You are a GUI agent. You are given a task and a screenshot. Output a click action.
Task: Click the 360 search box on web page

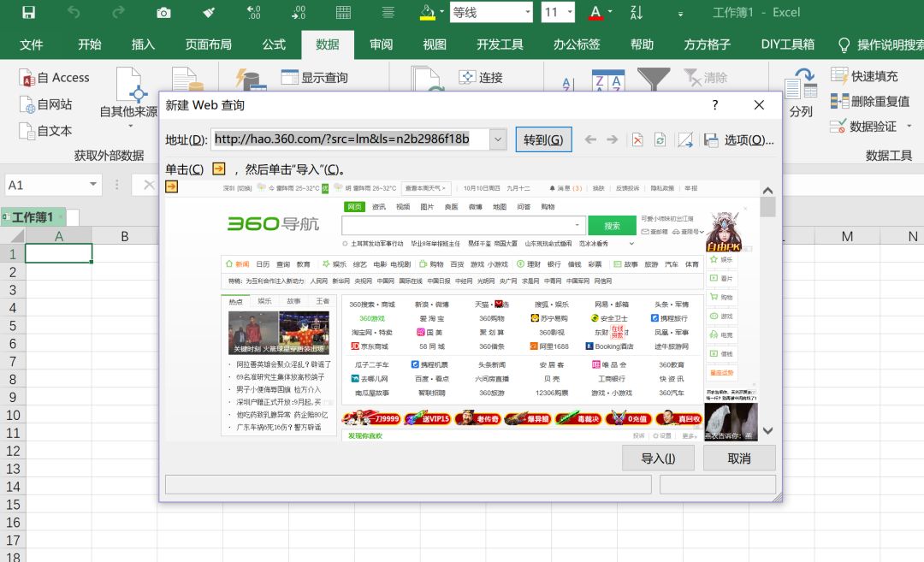coord(464,225)
